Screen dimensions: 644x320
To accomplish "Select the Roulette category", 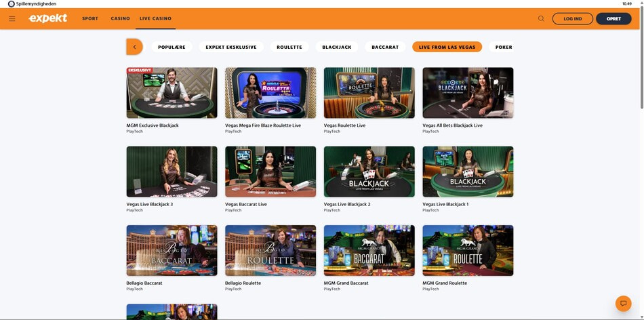I will point(289,47).
